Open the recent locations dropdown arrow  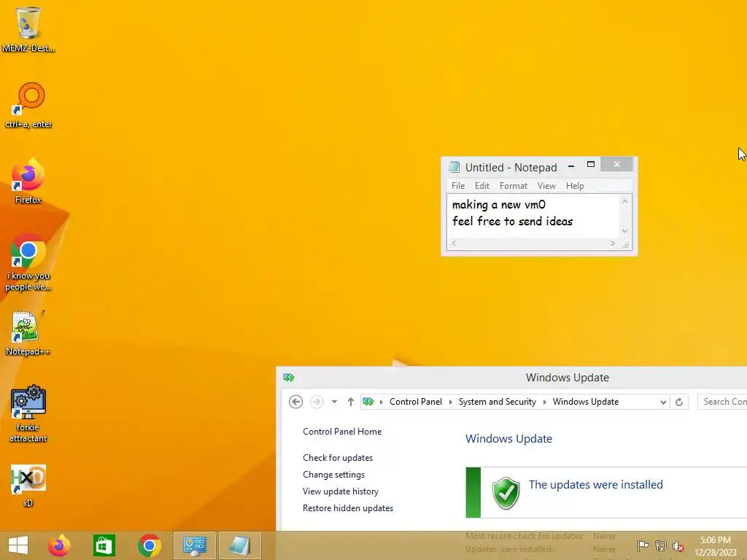pyautogui.click(x=334, y=402)
